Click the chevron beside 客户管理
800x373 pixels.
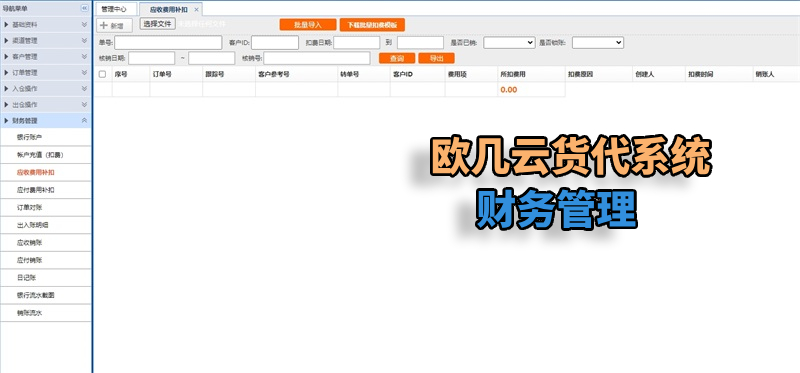[84, 57]
